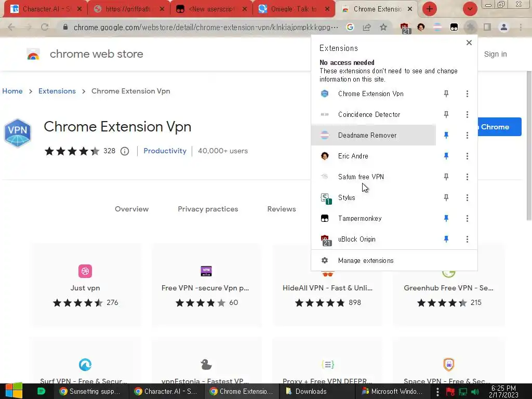This screenshot has width=532, height=399.
Task: Open more options for Tampermonkey
Action: point(467,219)
